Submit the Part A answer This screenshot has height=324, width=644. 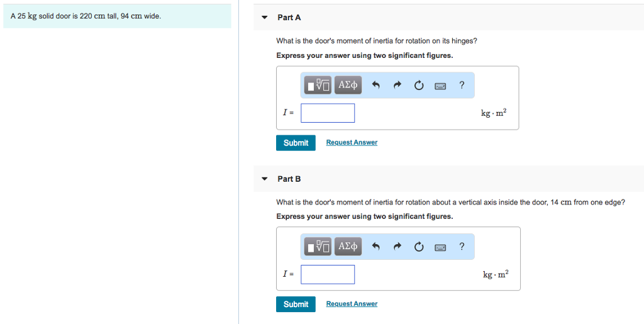click(296, 143)
